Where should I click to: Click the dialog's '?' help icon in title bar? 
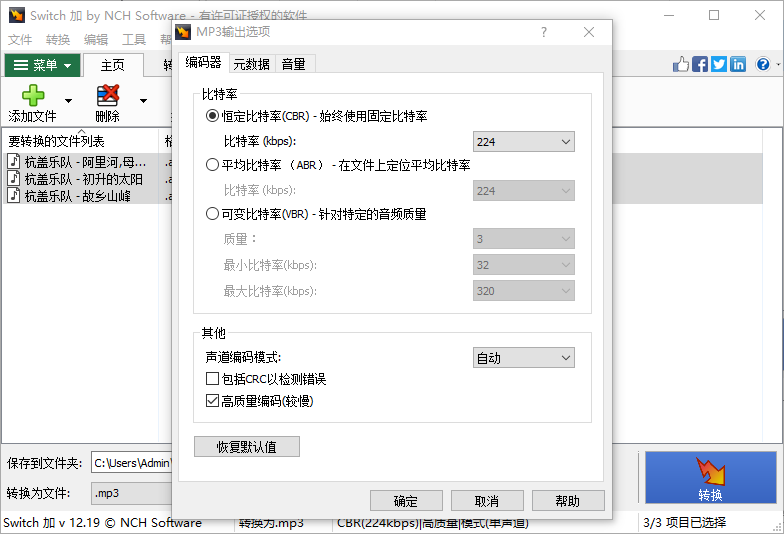tap(544, 32)
